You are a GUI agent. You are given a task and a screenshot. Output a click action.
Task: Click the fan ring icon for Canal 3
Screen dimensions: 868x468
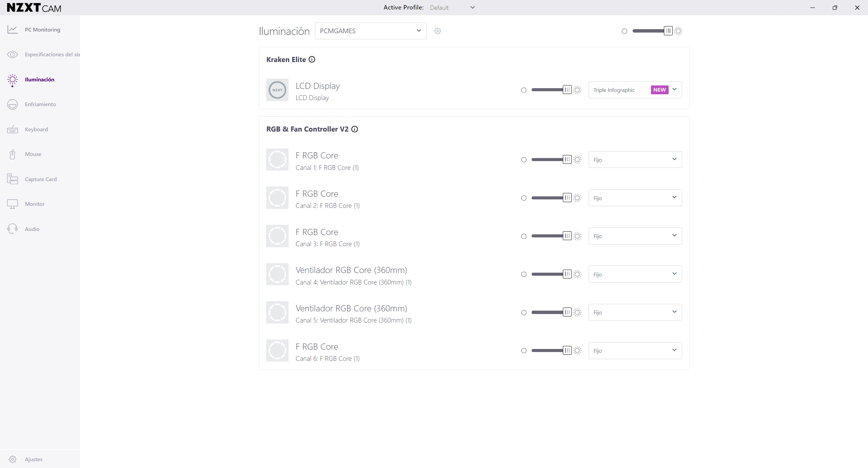pyautogui.click(x=277, y=236)
